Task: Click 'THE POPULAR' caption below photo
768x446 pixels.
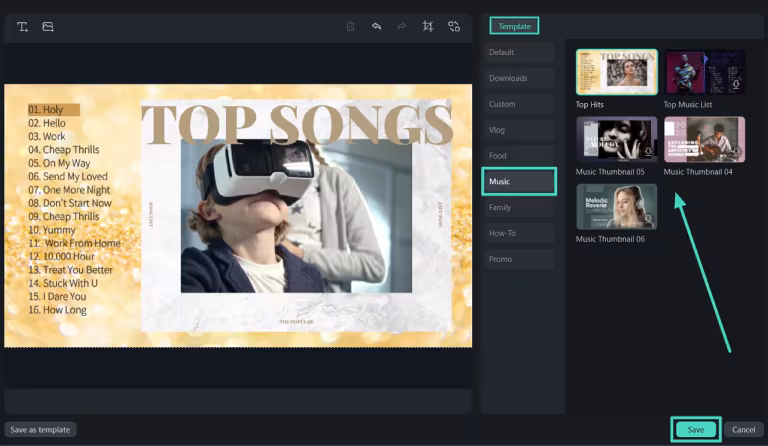Action: (296, 322)
